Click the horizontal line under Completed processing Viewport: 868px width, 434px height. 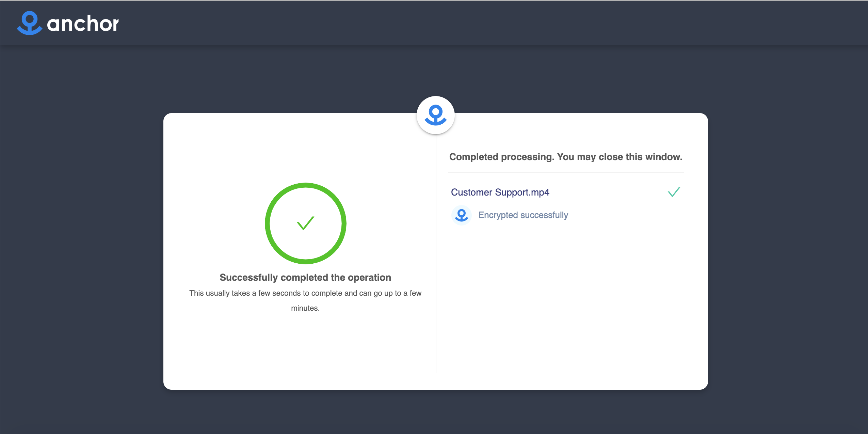[x=565, y=173]
